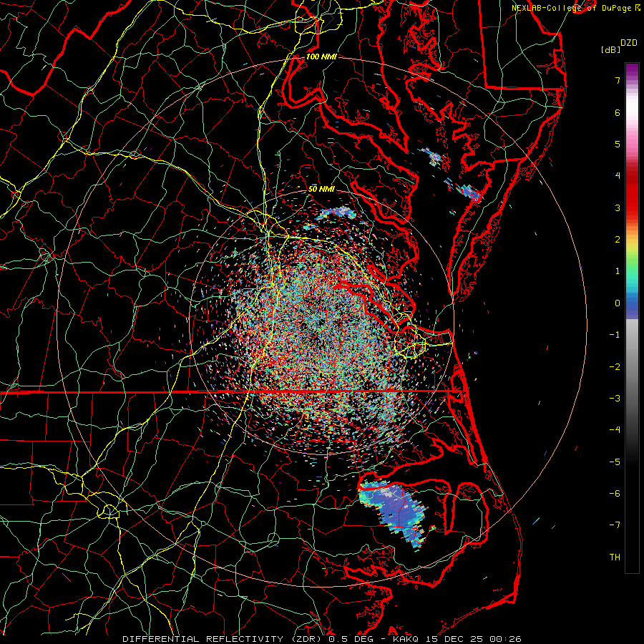Click the 0.5 DEG elevation text in caption
The height and width of the screenshot is (644, 644).
351,639
